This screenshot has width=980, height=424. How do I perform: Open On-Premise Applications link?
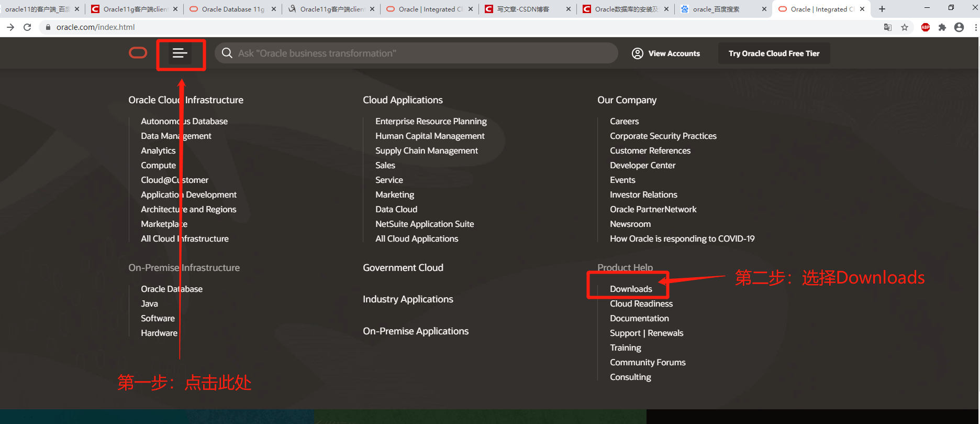(x=416, y=331)
